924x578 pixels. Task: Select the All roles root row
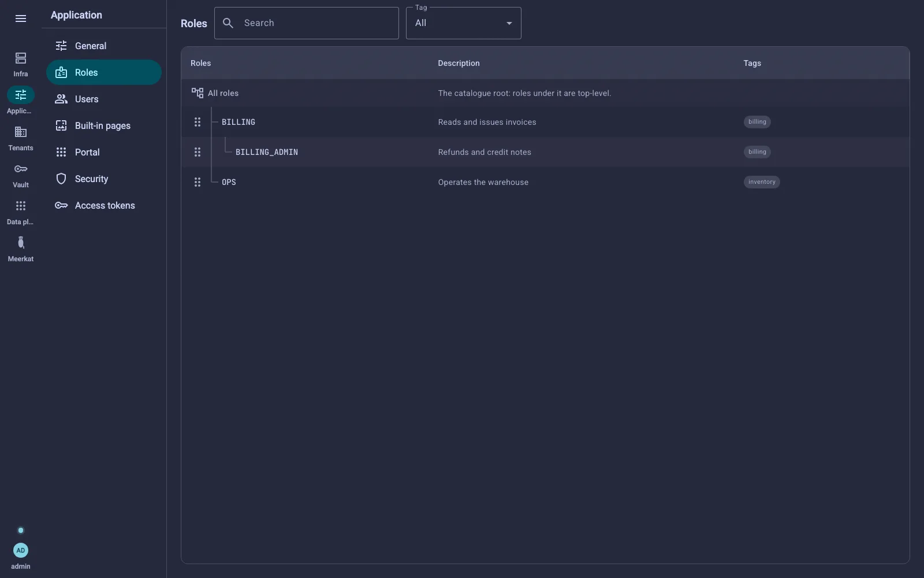[545, 93]
